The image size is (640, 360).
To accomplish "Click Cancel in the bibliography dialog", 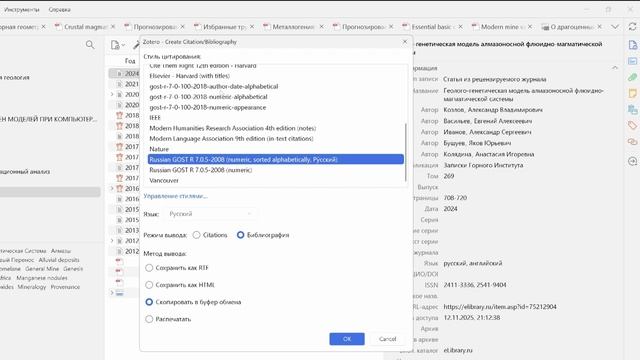I will click(387, 339).
